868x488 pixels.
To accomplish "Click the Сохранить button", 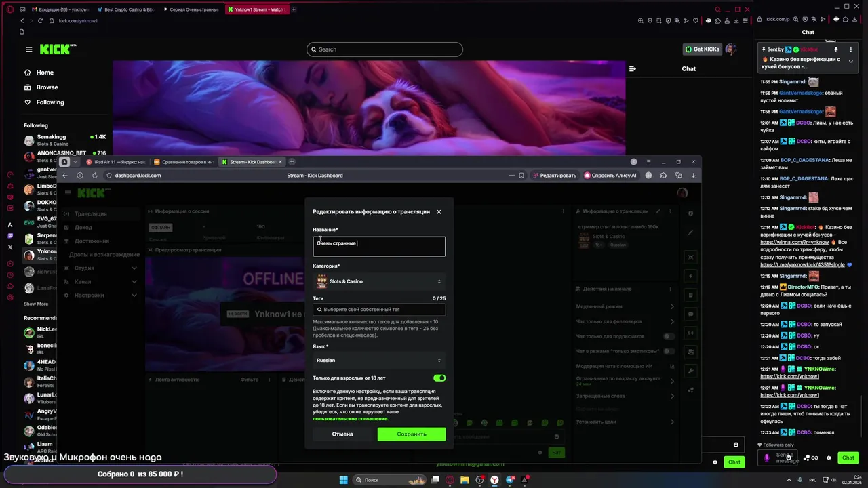I will 412,434.
